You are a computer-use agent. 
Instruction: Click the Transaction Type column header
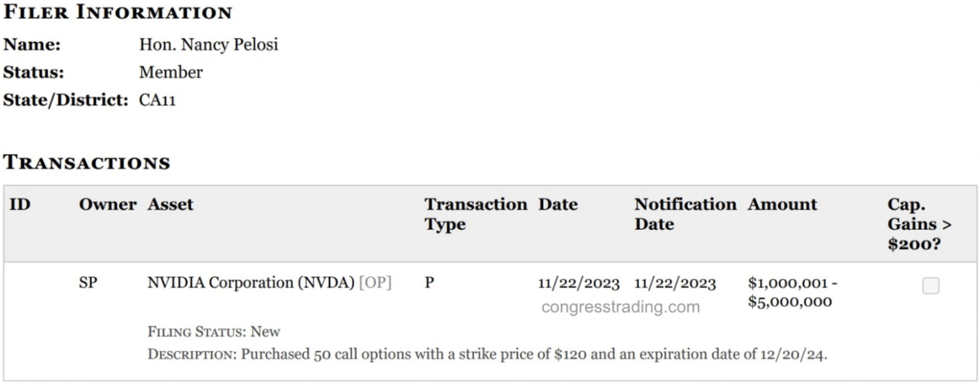[475, 214]
